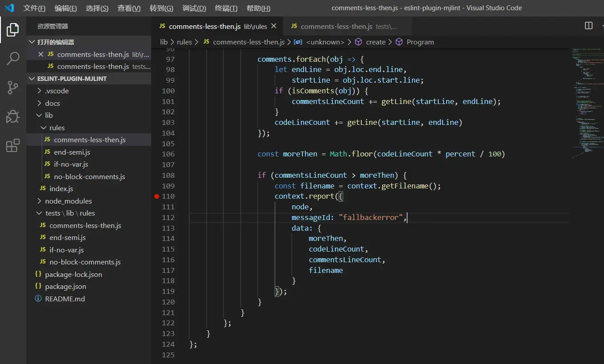Open the Explorer view in activity bar
The width and height of the screenshot is (604, 364).
(12, 30)
